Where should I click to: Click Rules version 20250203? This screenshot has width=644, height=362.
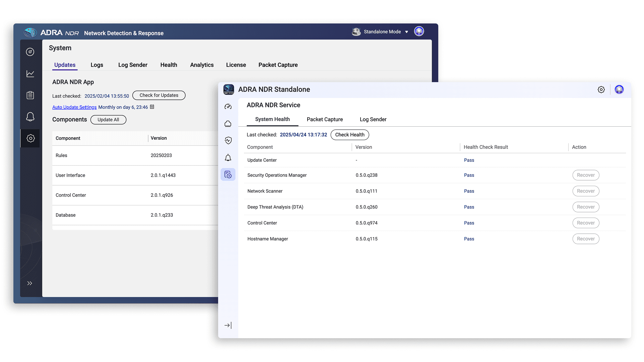(161, 156)
